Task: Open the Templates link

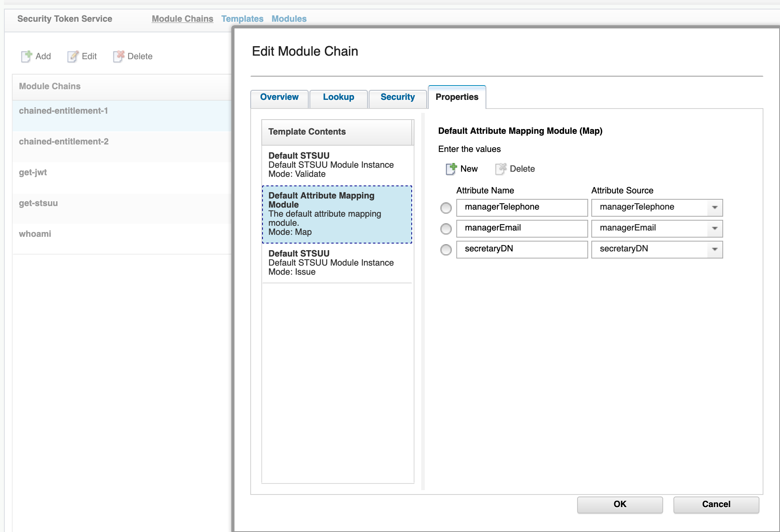Action: (242, 19)
